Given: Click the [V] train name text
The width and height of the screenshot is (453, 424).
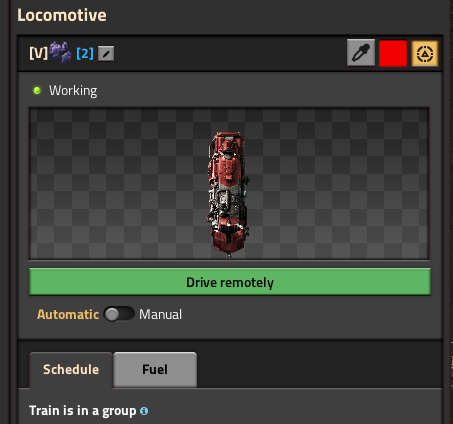Looking at the screenshot, I should pos(38,53).
